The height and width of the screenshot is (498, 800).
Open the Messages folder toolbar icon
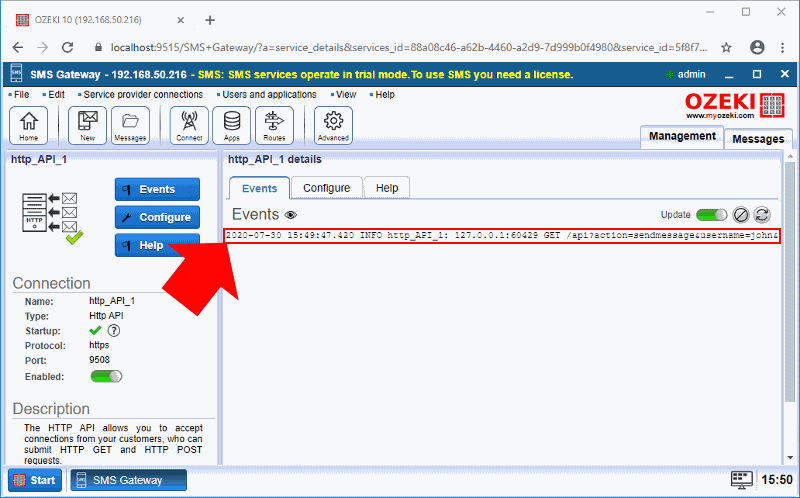pyautogui.click(x=129, y=125)
